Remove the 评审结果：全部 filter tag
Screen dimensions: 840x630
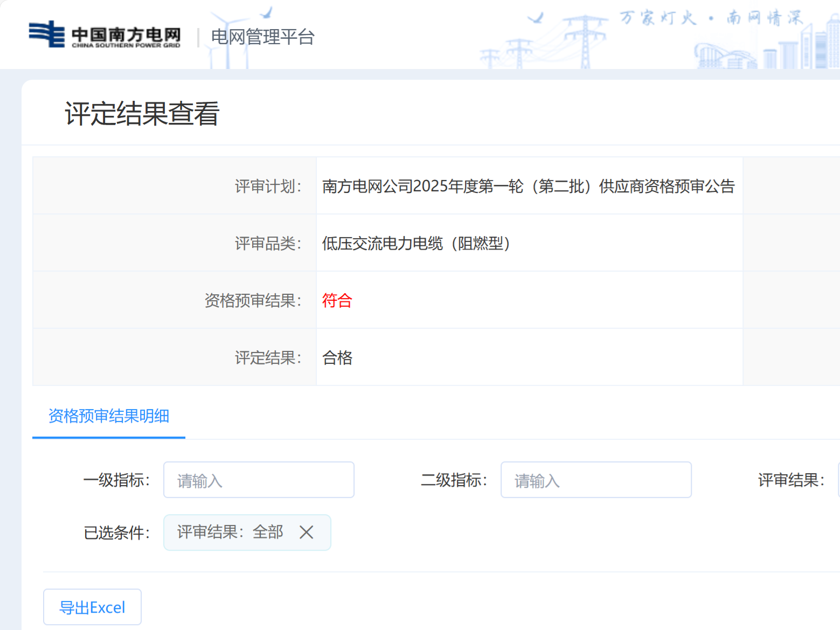click(307, 532)
